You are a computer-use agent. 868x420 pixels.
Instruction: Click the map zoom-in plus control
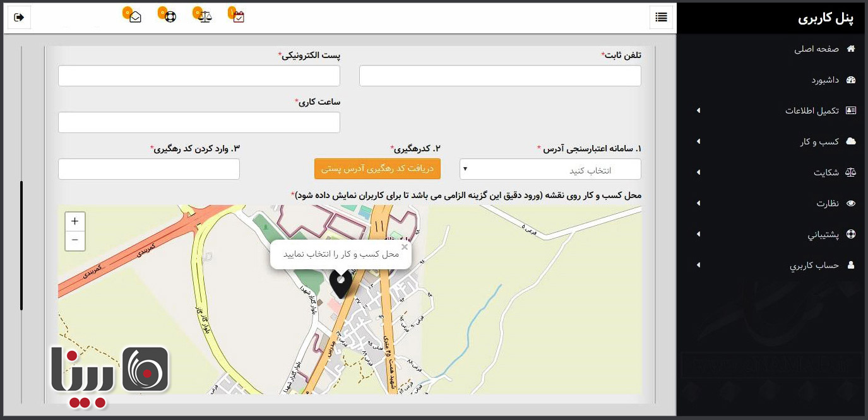point(74,221)
